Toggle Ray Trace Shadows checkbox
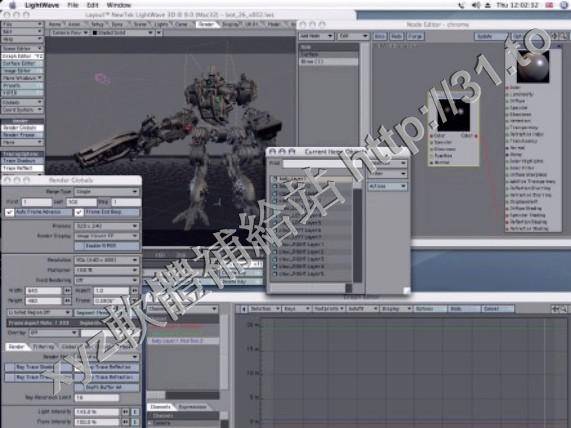571x428 pixels. [38, 367]
